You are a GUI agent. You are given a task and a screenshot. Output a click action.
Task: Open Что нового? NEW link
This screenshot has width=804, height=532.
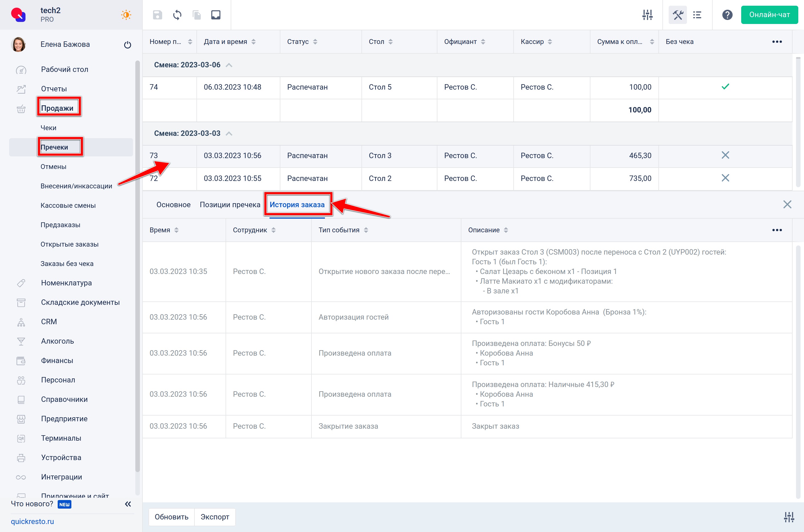tap(41, 504)
